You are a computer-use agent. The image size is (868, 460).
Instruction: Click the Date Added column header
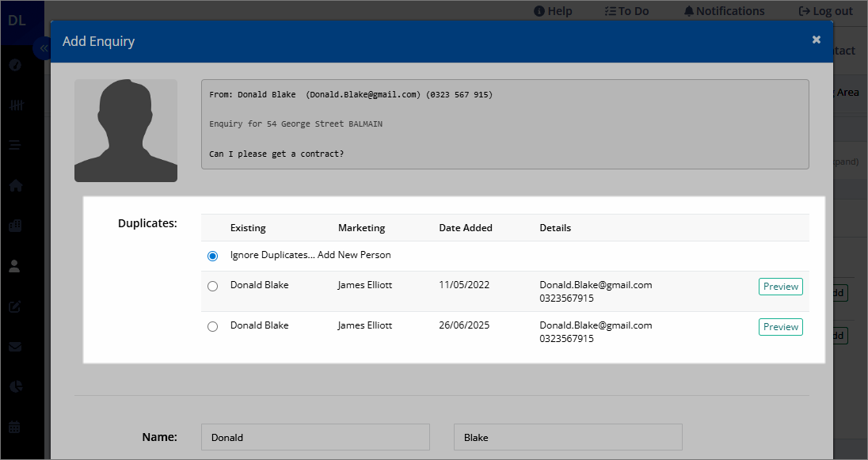(x=466, y=227)
